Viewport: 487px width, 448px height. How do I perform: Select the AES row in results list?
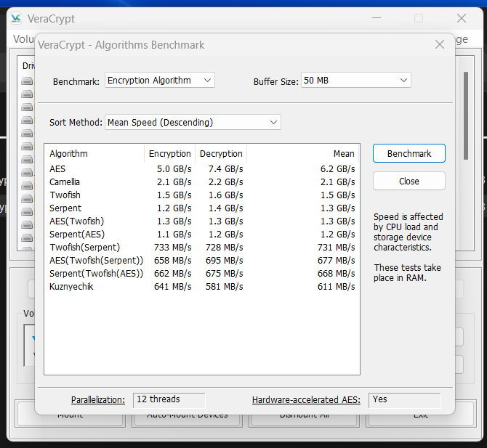pos(202,169)
